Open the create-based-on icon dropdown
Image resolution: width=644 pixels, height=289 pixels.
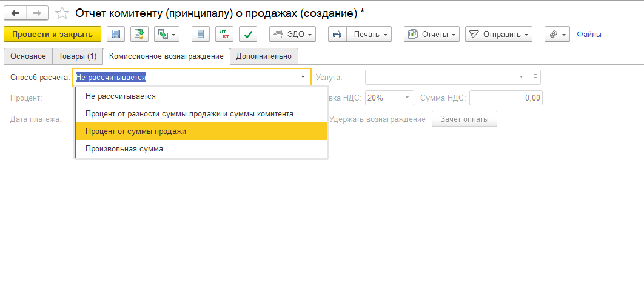point(166,35)
